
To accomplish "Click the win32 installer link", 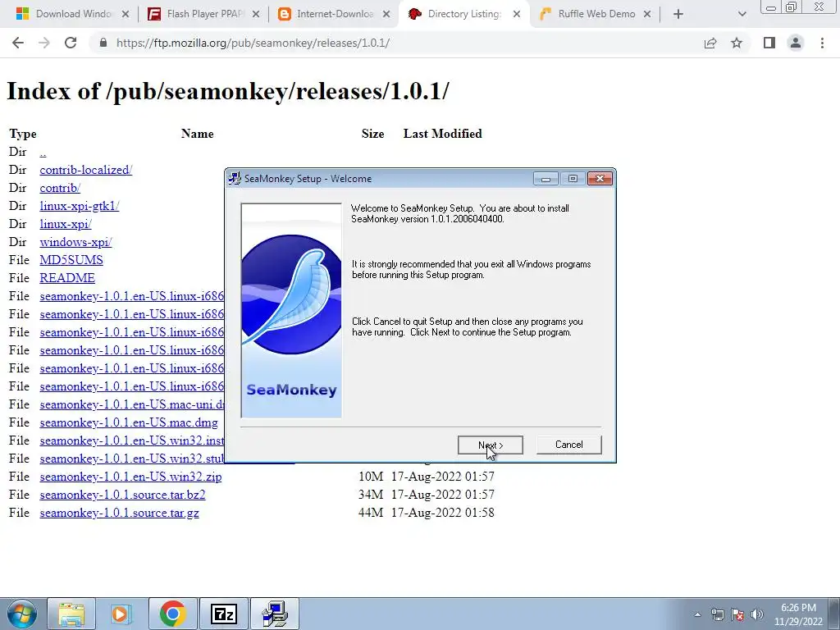I will click(x=132, y=441).
